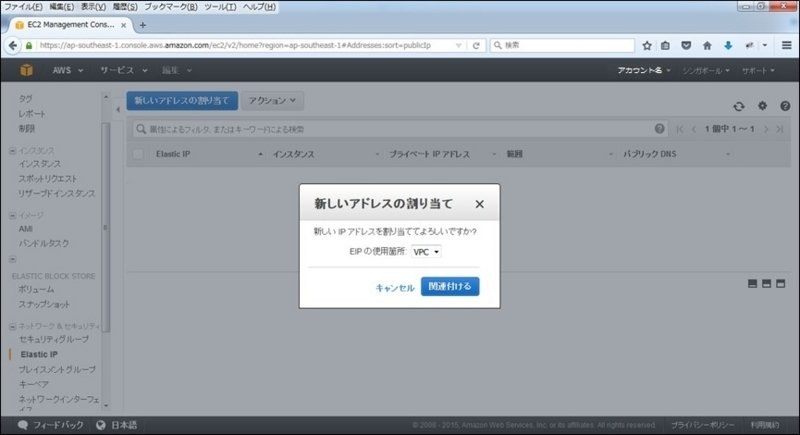This screenshot has height=435, width=800.
Task: Open the VPC dropdown for EIP usage
Action: point(426,252)
